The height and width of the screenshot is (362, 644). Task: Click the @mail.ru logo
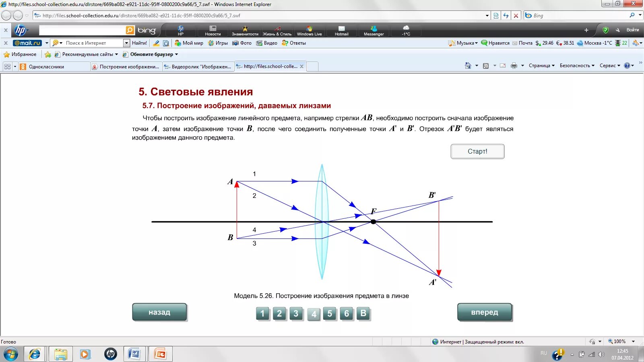(x=27, y=43)
